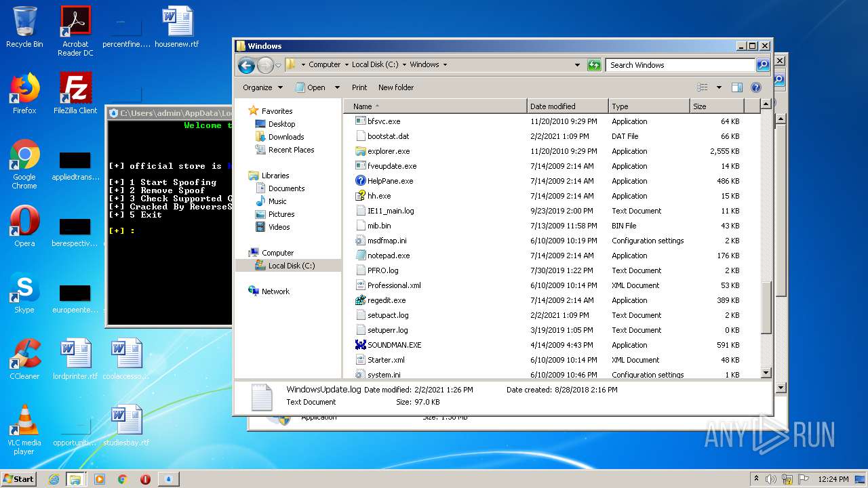The width and height of the screenshot is (868, 488).
Task: Click the search magnifier icon
Action: (763, 65)
